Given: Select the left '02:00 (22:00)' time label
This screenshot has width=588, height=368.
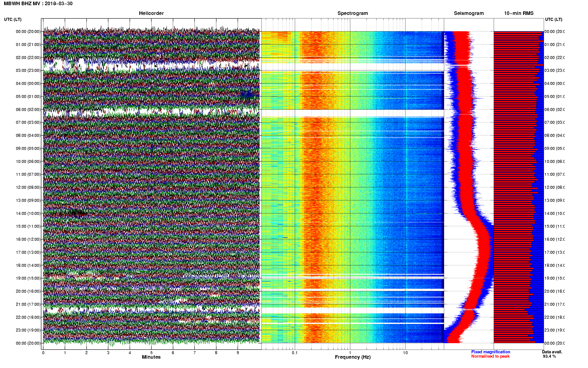Looking at the screenshot, I should click(28, 58).
